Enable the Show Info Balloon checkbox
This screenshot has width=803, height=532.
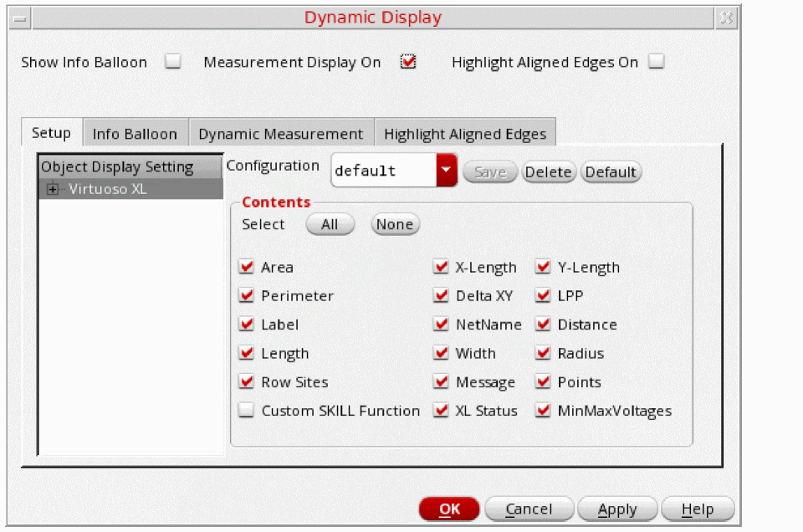[172, 62]
